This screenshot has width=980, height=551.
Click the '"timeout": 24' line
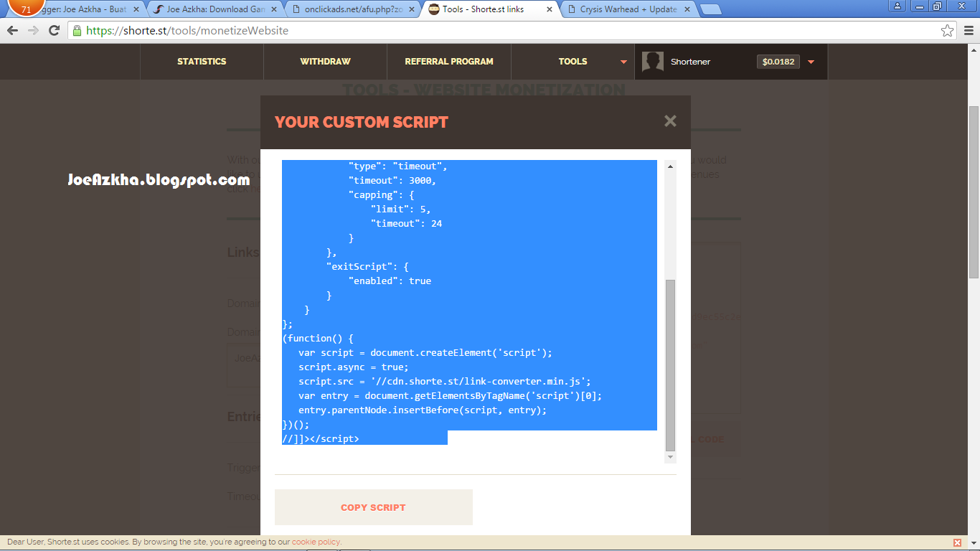click(406, 224)
